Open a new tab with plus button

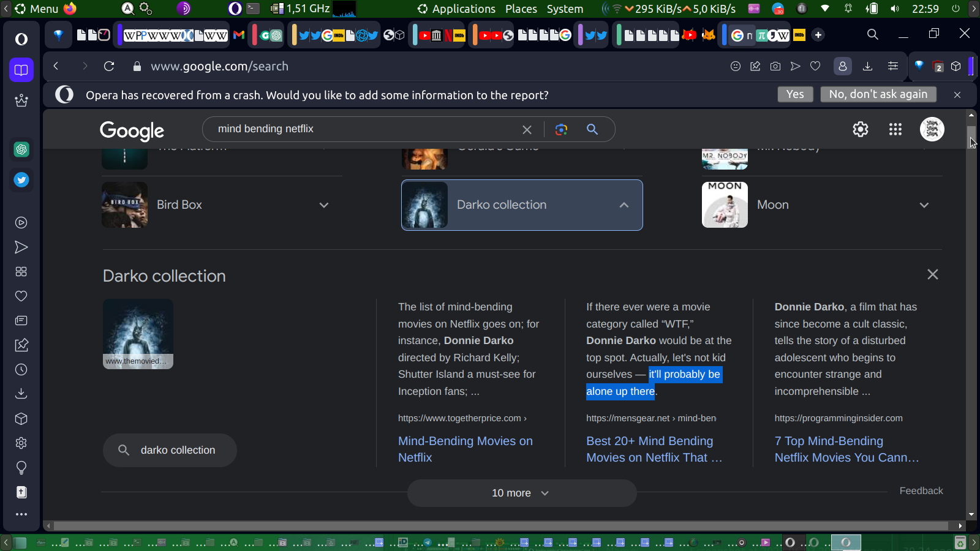pyautogui.click(x=818, y=35)
